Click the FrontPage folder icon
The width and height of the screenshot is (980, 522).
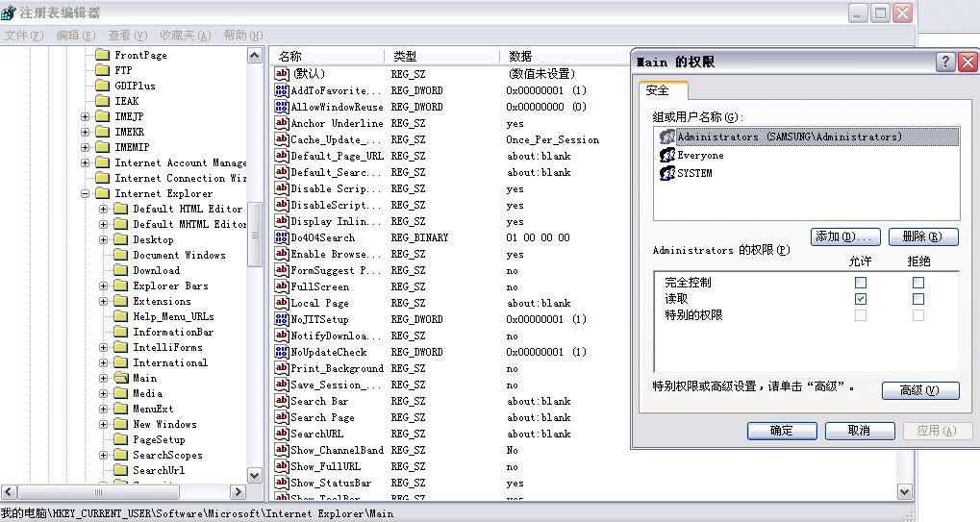tap(103, 55)
